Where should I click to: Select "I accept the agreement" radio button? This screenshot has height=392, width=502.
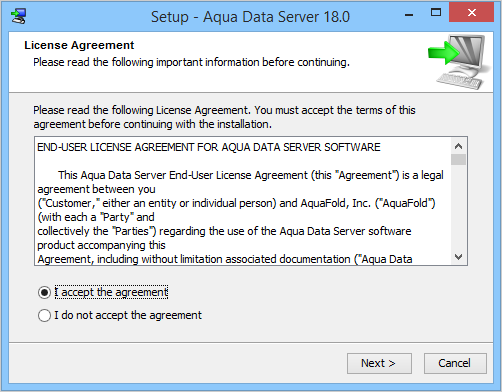click(44, 292)
